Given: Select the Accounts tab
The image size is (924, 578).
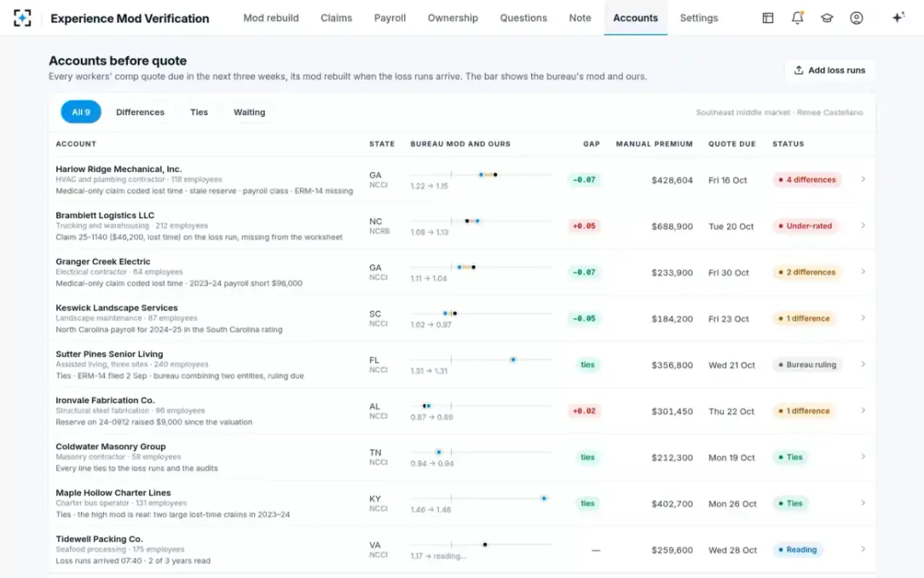Looking at the screenshot, I should tap(635, 18).
